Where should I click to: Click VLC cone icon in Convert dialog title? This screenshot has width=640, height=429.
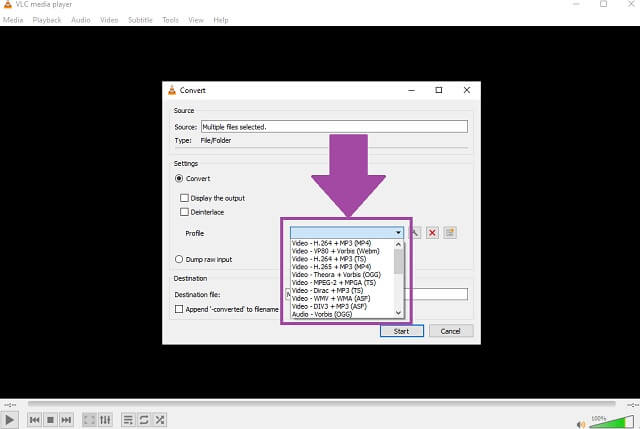[x=172, y=90]
